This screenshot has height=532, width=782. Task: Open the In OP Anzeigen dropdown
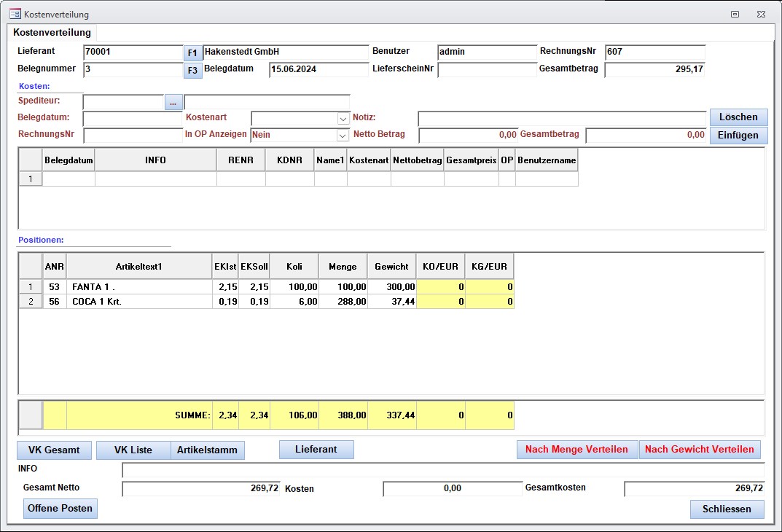pyautogui.click(x=343, y=135)
